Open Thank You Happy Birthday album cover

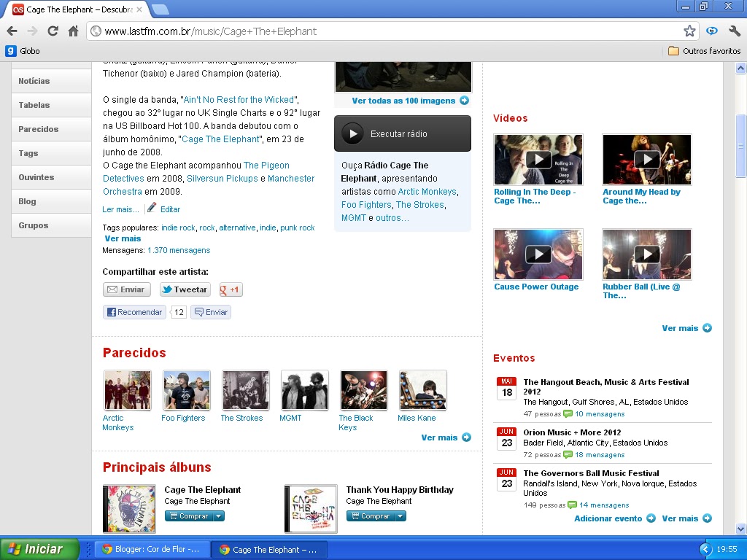[311, 508]
